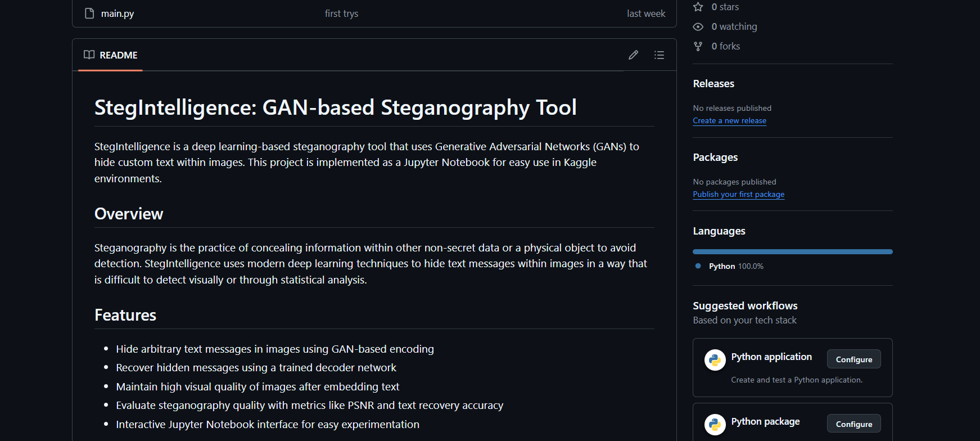Click the eye icon next to 0 watching
Viewport: 980px width, 441px height.
tap(698, 26)
